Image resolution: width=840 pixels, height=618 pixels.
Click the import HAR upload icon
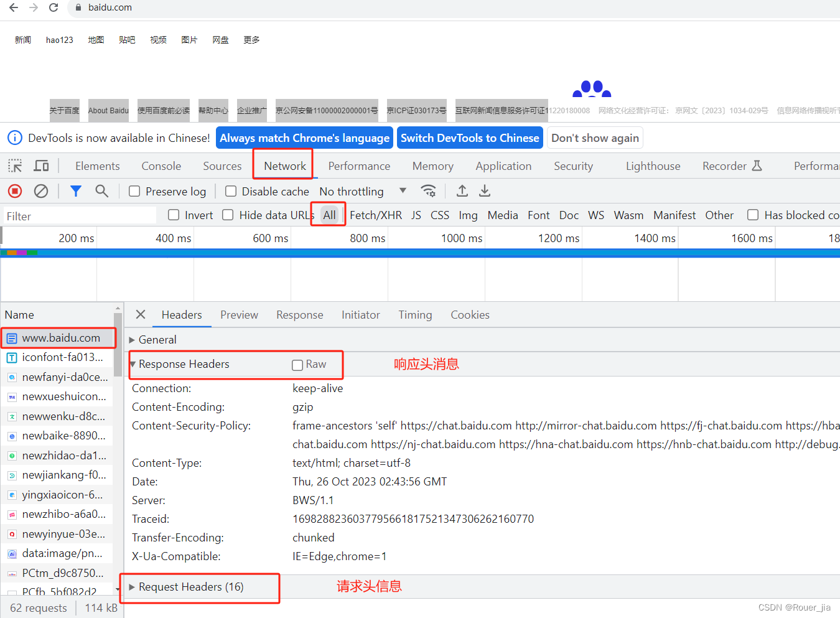pos(462,190)
